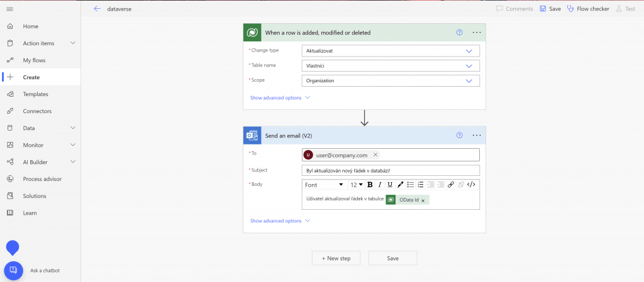Open help for the Dataverse trigger
This screenshot has height=282, width=644.
pos(459,32)
